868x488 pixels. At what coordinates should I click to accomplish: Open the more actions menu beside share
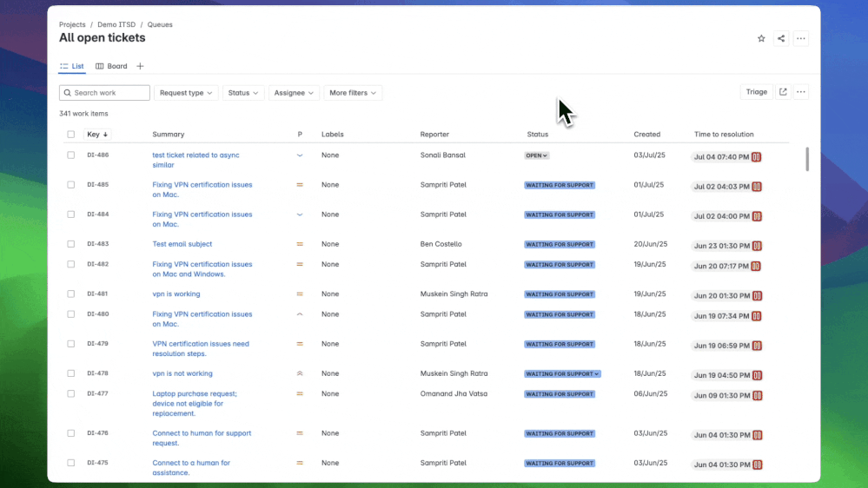click(801, 39)
